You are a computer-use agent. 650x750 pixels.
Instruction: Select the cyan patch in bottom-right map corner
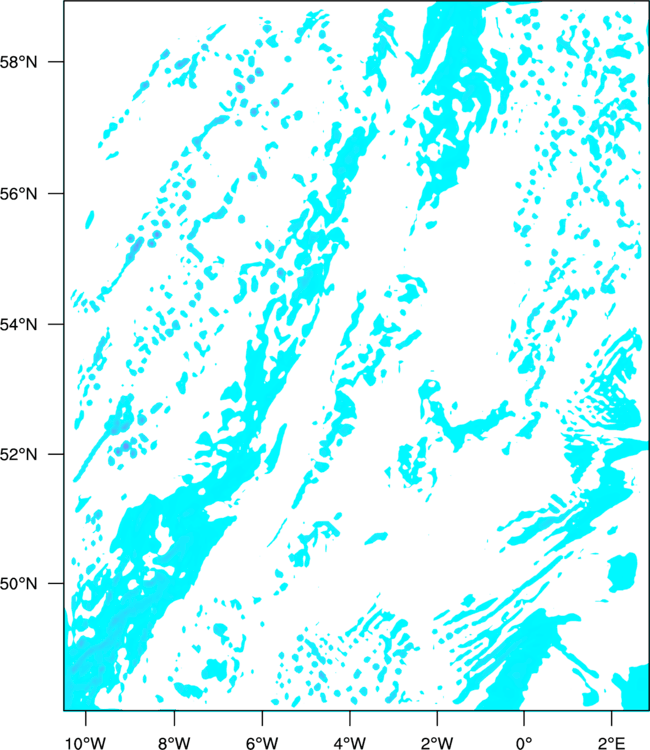point(632,690)
